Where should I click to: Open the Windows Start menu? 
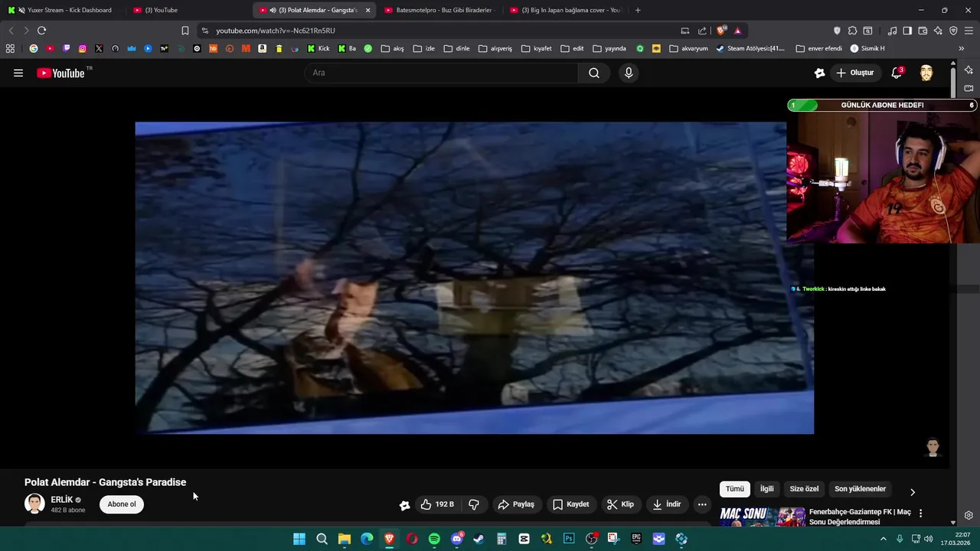(x=299, y=539)
